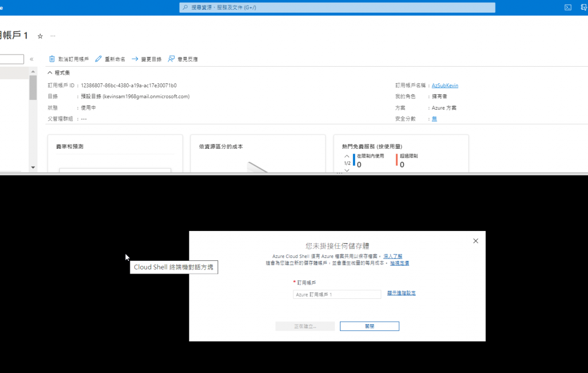The width and height of the screenshot is (588, 373).
Task: Click the arrow icon for 變更目錄
Action: [134, 59]
